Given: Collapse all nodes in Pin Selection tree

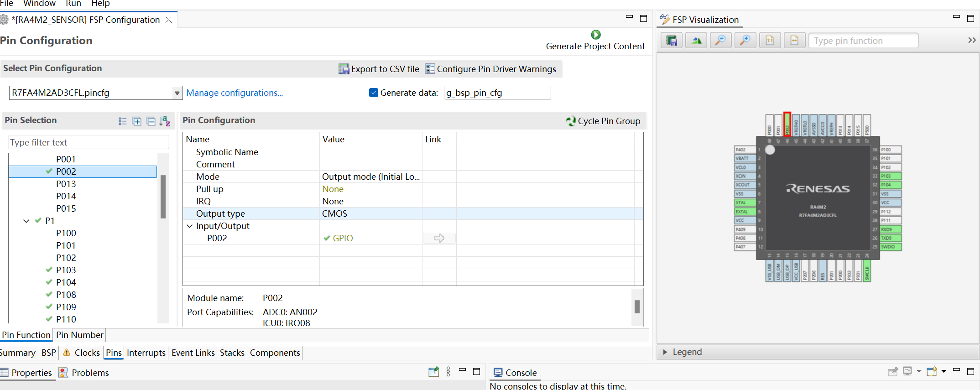Looking at the screenshot, I should coord(151,121).
